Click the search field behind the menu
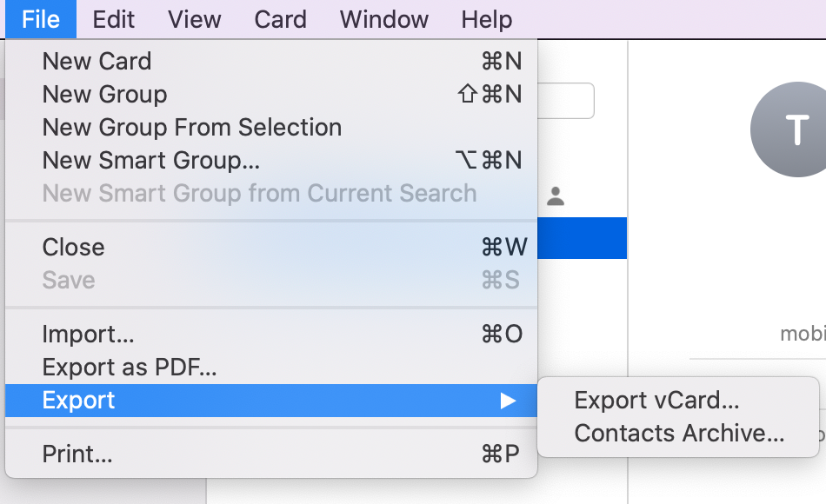 [566, 101]
